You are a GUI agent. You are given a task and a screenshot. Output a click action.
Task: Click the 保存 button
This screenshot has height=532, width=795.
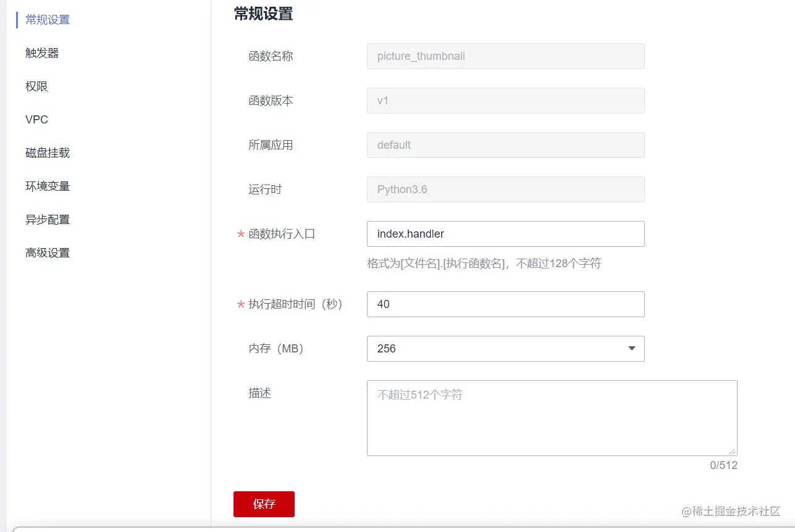(264, 504)
